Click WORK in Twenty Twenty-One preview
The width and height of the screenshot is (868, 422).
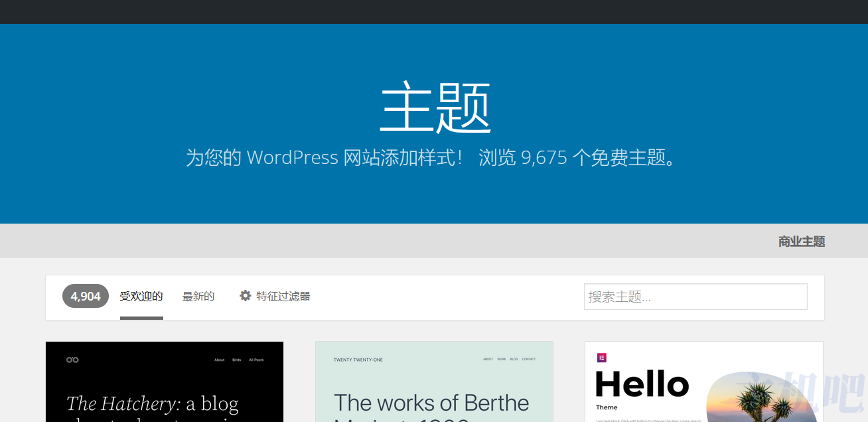(502, 359)
